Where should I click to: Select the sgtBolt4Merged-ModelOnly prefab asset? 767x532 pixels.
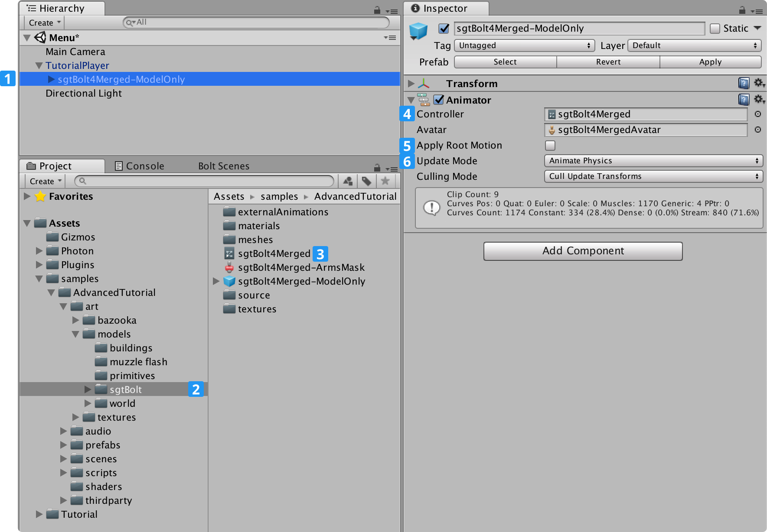tap(294, 281)
